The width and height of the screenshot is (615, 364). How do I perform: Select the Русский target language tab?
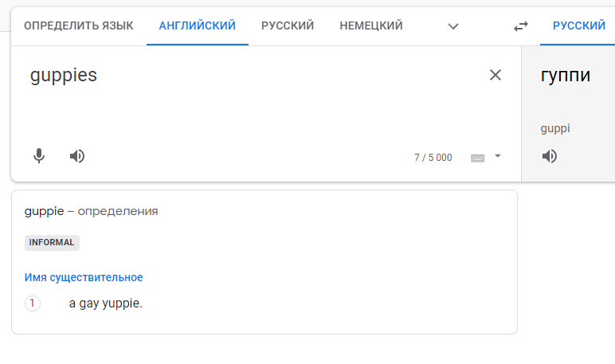(x=579, y=26)
